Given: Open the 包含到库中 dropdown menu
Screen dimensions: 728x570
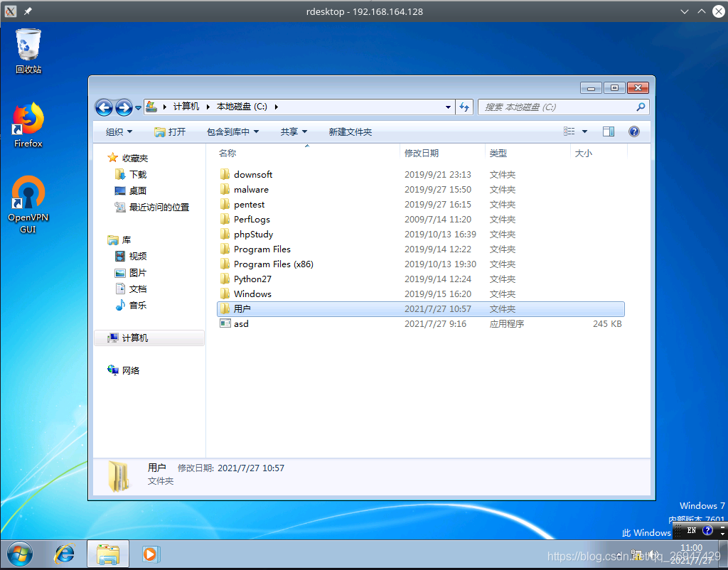Looking at the screenshot, I should click(232, 131).
